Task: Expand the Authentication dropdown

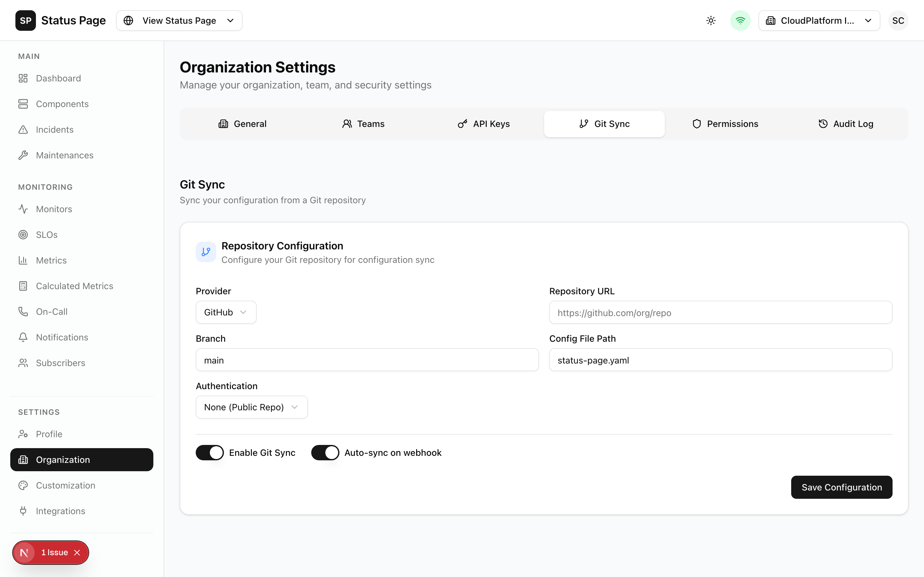Action: click(251, 407)
